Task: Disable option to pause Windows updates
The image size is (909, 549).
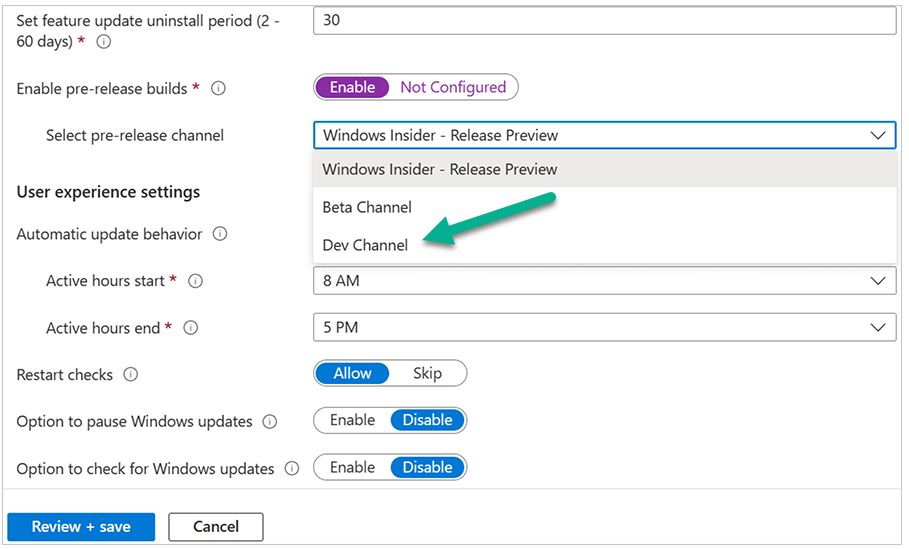Action: point(427,420)
